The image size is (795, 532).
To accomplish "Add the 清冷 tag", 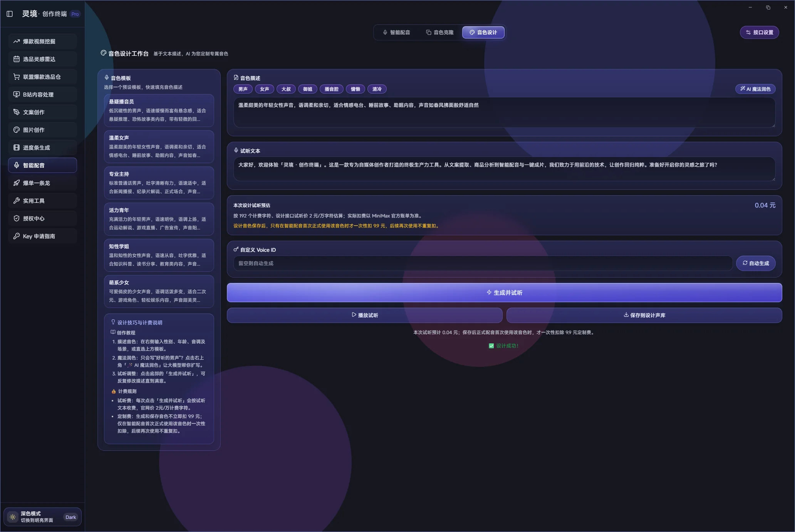I will click(x=377, y=89).
